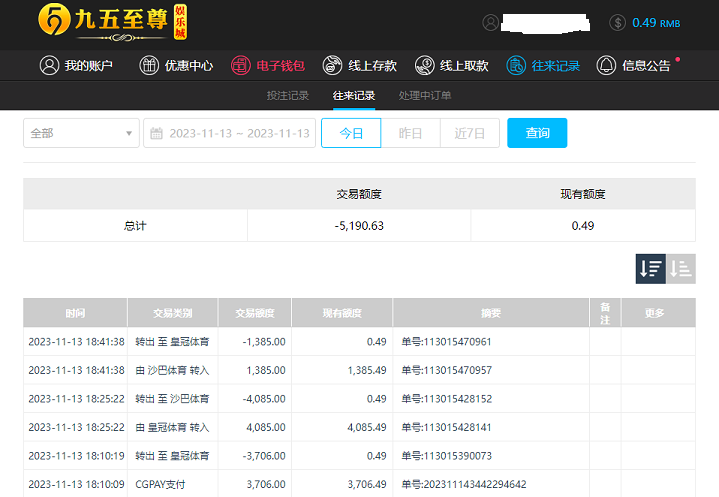The height and width of the screenshot is (497, 719).
Task: Select 昨日 date filter
Action: pos(410,133)
